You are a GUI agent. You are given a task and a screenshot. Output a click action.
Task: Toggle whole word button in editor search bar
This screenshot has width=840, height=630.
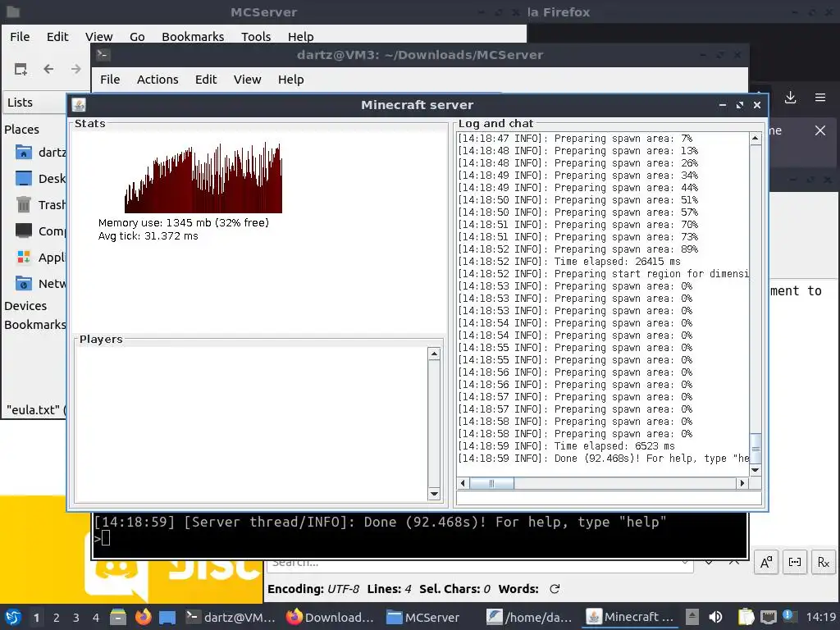[795, 562]
